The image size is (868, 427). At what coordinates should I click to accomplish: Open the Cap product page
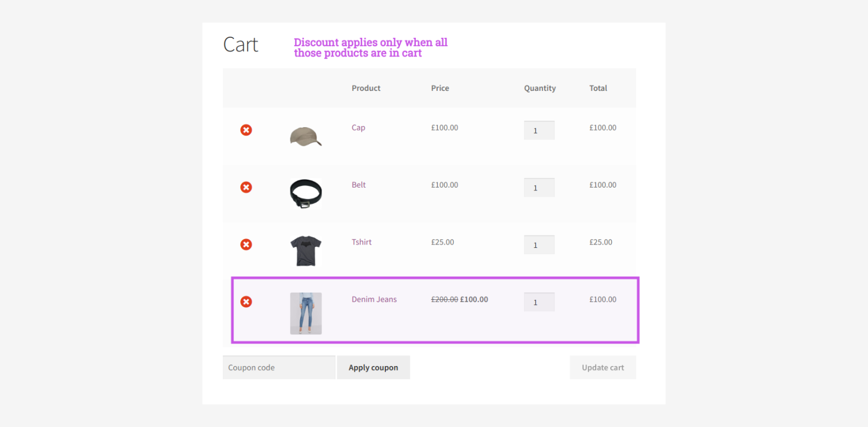[358, 128]
